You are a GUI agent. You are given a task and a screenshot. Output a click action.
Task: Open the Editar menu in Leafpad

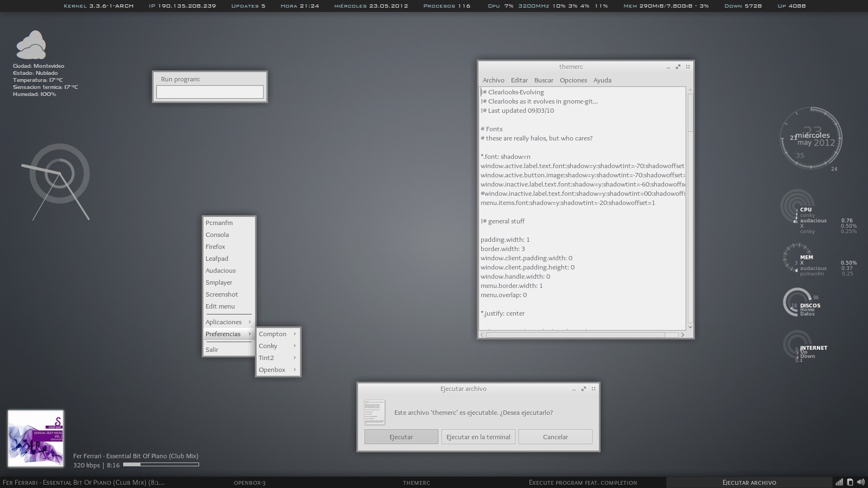(x=519, y=80)
